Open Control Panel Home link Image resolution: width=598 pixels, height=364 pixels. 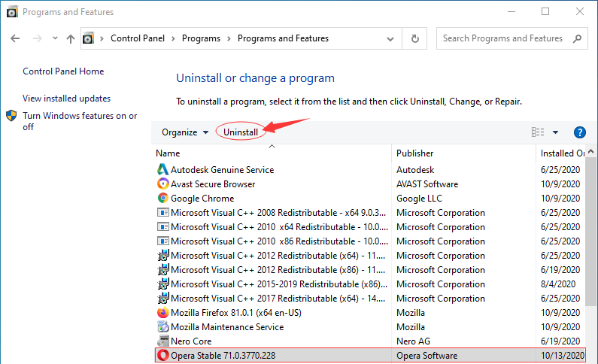pos(63,71)
